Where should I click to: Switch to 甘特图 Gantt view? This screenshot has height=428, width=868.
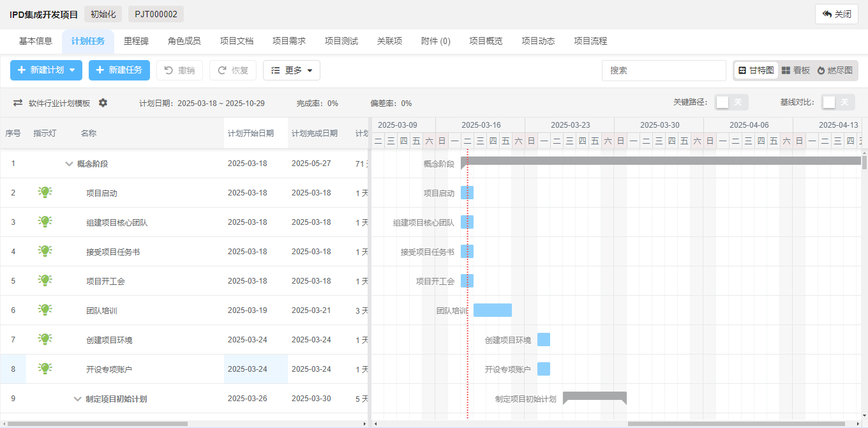click(756, 70)
